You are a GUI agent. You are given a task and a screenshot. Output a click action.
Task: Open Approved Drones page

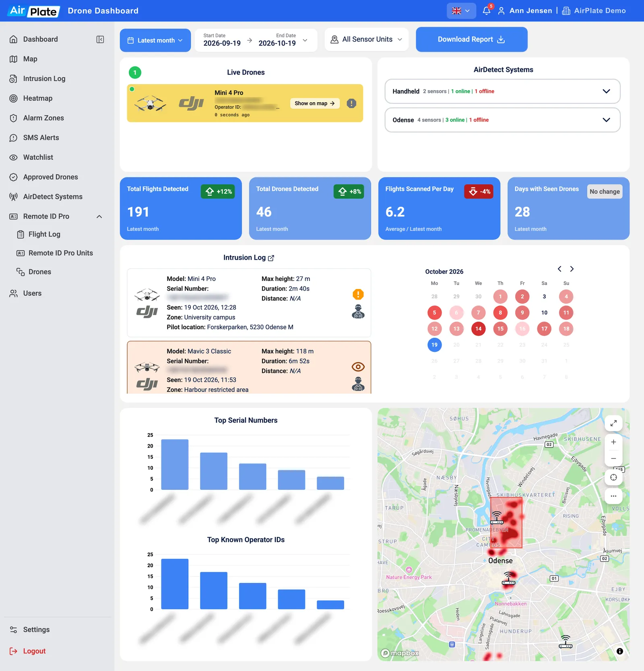[50, 177]
